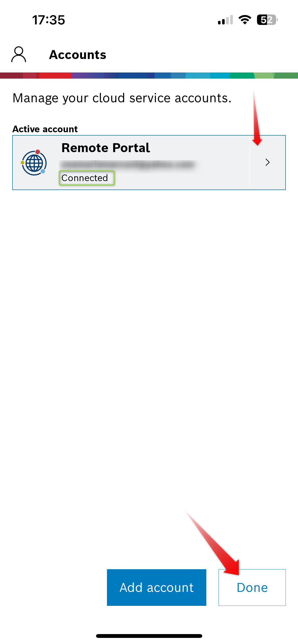This screenshot has height=644, width=298.
Task: Select the Remote Portal globe icon
Action: click(x=34, y=163)
